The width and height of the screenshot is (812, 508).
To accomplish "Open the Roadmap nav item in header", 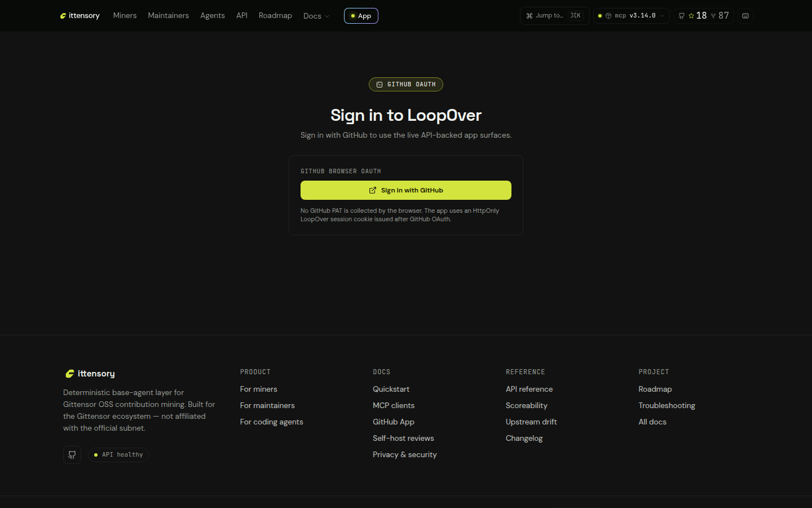I will click(x=275, y=15).
